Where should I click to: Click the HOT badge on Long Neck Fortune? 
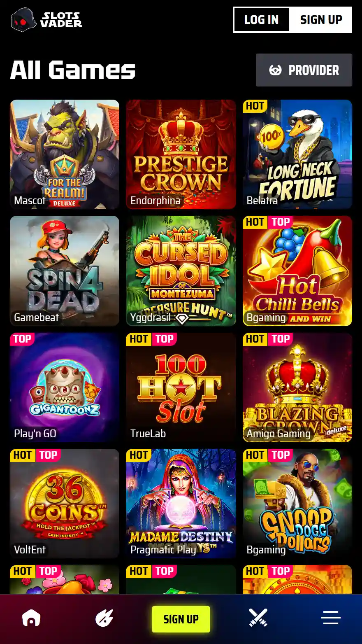pyautogui.click(x=255, y=106)
